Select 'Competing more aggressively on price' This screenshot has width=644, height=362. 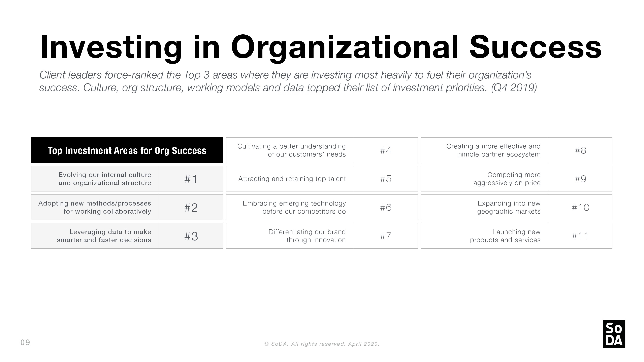[x=485, y=179]
